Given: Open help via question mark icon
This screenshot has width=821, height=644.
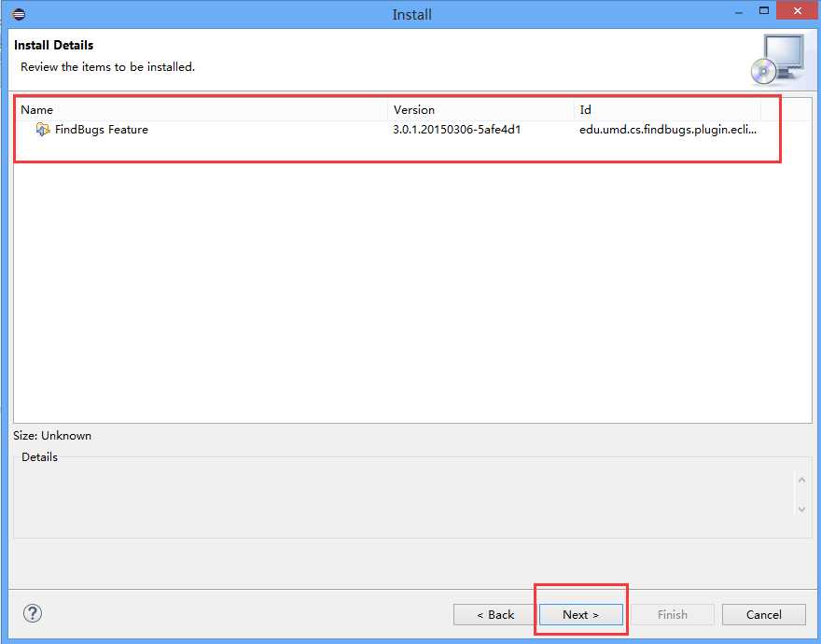Looking at the screenshot, I should pyautogui.click(x=33, y=613).
